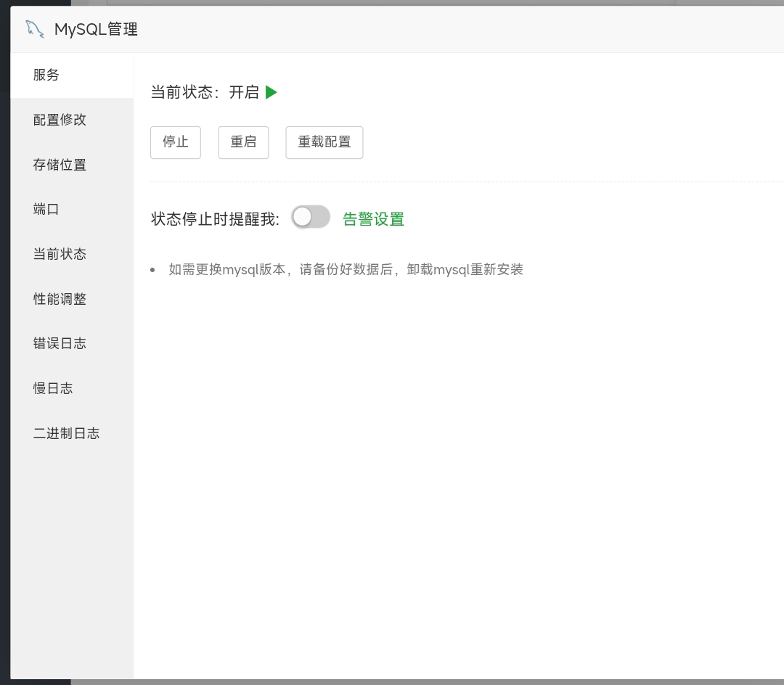
Task: Return to the 服务 tab
Action: tap(46, 75)
